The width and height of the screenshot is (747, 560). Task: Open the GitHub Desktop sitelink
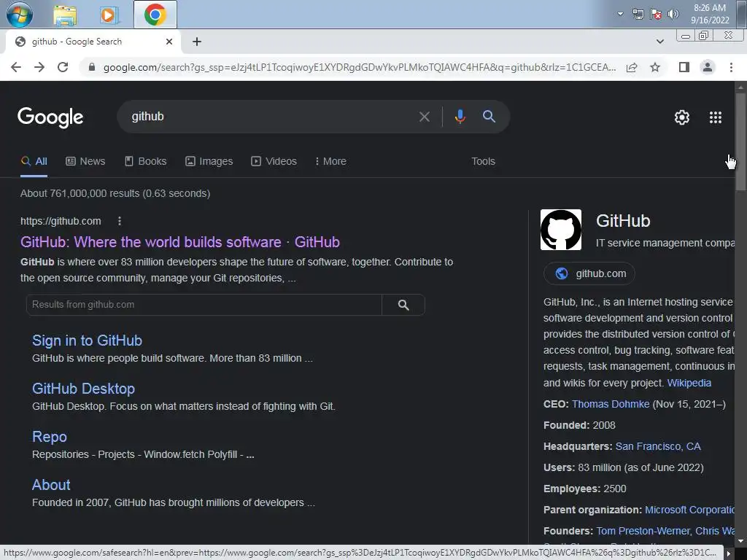coord(83,389)
